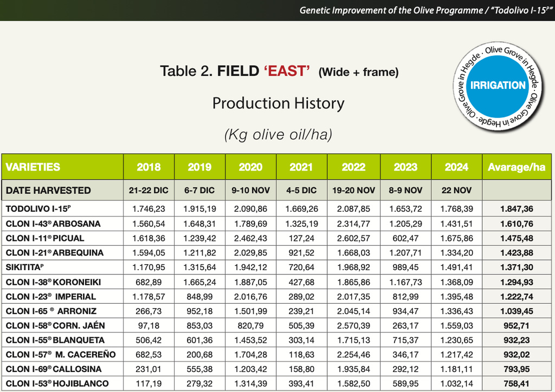Click the 19-20 NOV harvest date cell
Screen dimensions: 555x392
pyautogui.click(x=353, y=191)
